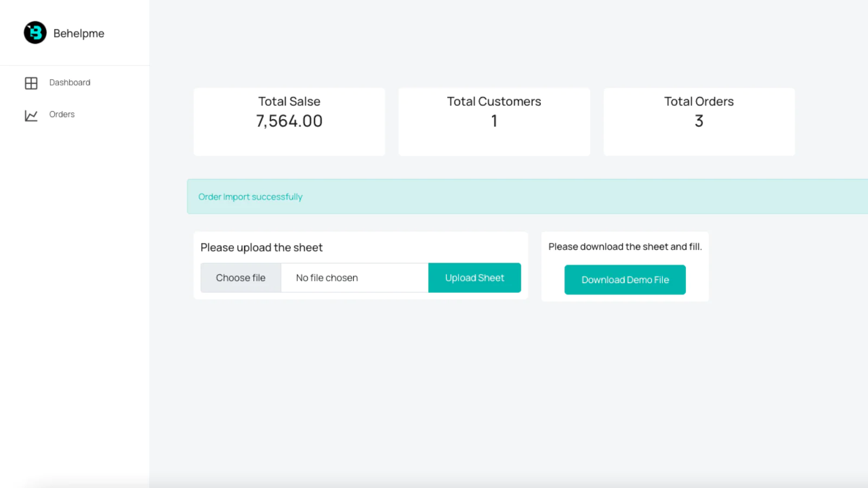Screen dimensions: 868x488
Task: Click the Behelpme brand name text
Action: [79, 34]
